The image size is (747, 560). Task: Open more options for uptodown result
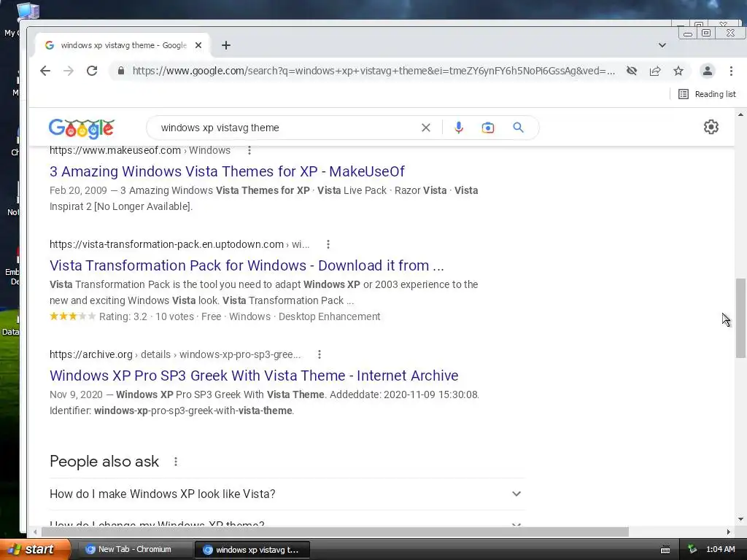point(328,244)
